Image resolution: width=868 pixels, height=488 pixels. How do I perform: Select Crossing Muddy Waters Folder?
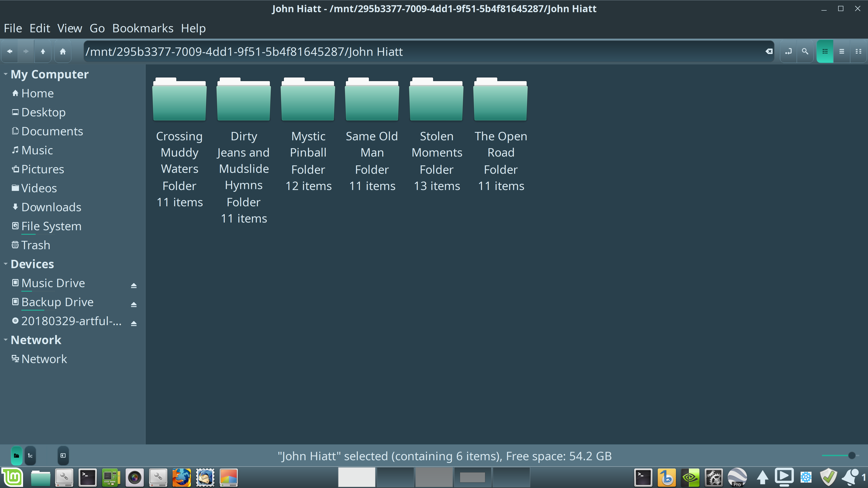(179, 143)
